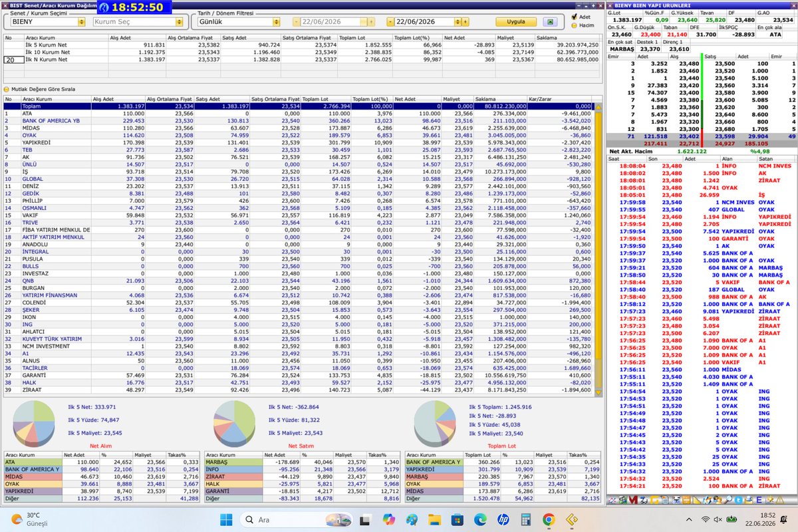Select the Toplam row in broker table
The height and width of the screenshot is (532, 798).
[x=298, y=106]
